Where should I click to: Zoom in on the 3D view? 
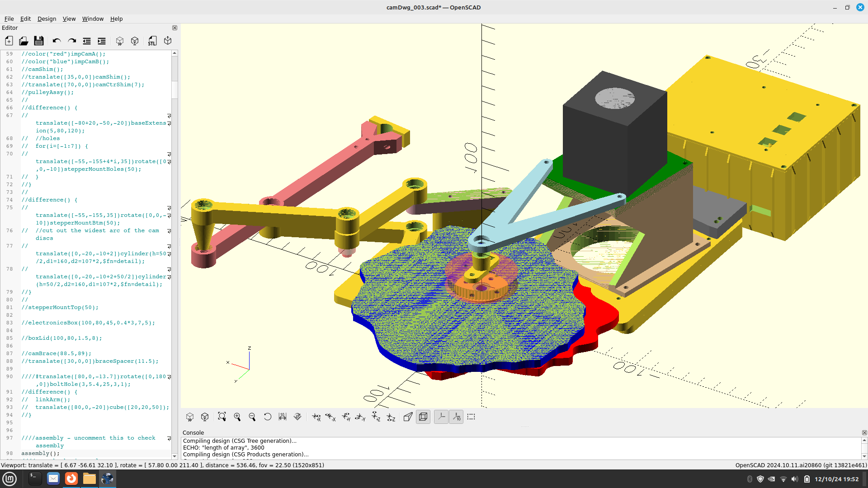[237, 417]
